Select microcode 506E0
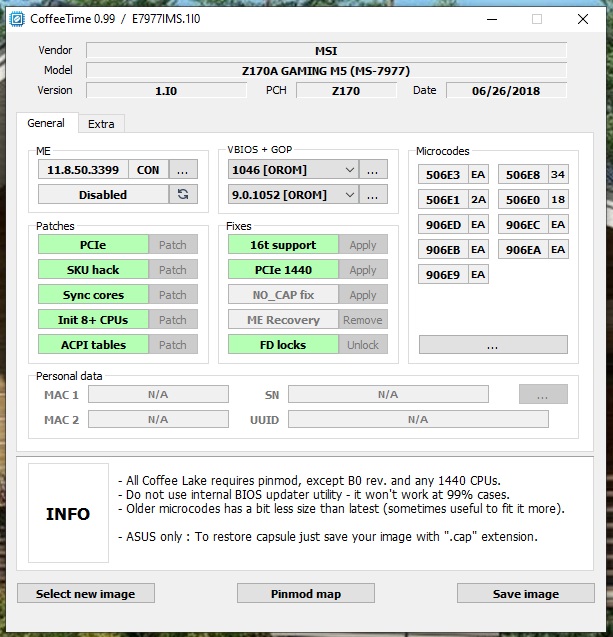613x637 pixels. 523,200
